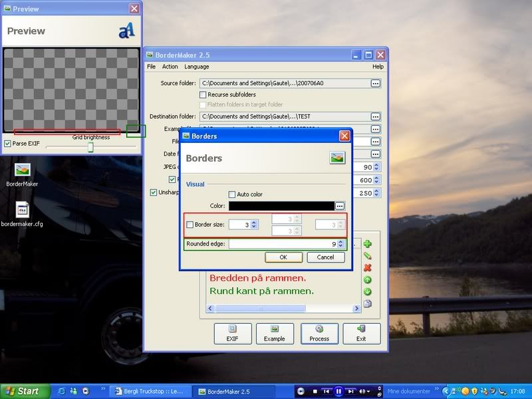Open Windows Media Player from Quick Launch

[x=86, y=391]
